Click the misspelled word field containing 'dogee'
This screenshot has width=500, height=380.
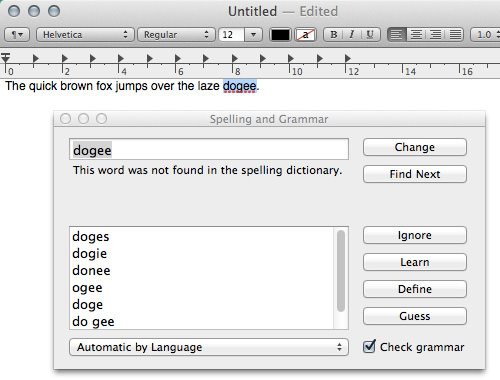(x=209, y=149)
